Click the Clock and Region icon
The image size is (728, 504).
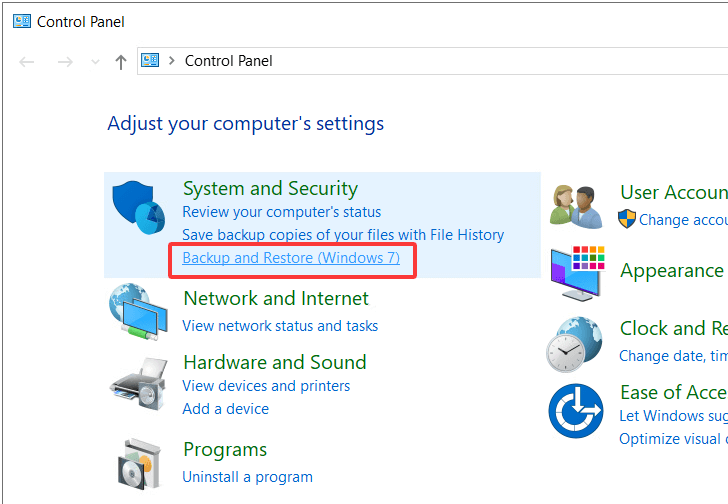(x=575, y=343)
